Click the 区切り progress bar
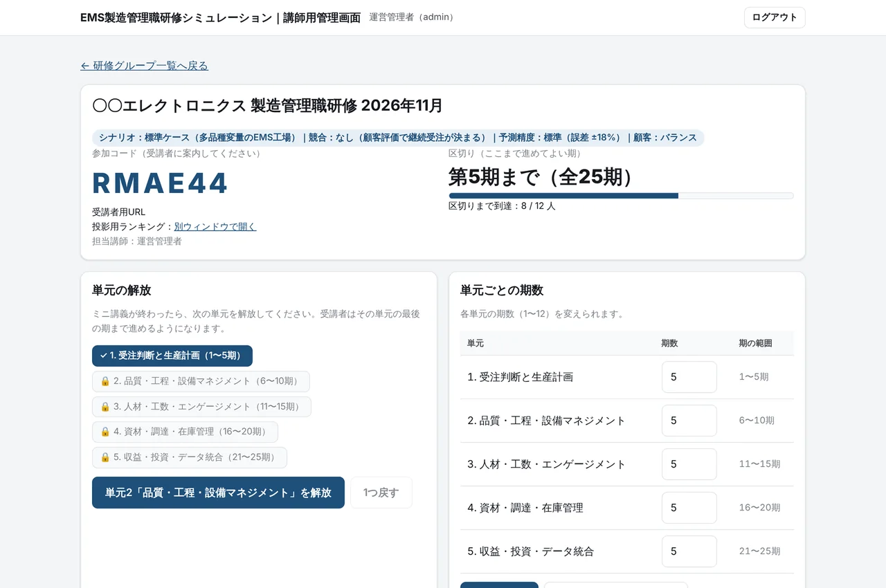 [621, 196]
